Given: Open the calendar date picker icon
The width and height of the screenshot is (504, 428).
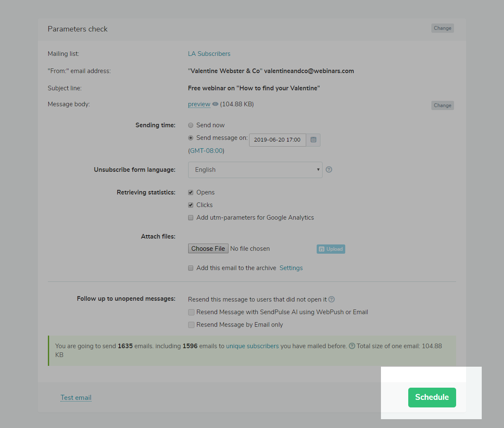Looking at the screenshot, I should coord(313,140).
